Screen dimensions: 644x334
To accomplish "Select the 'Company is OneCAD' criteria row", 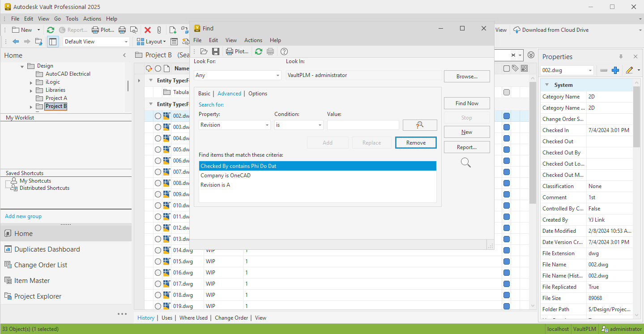I will coord(317,176).
